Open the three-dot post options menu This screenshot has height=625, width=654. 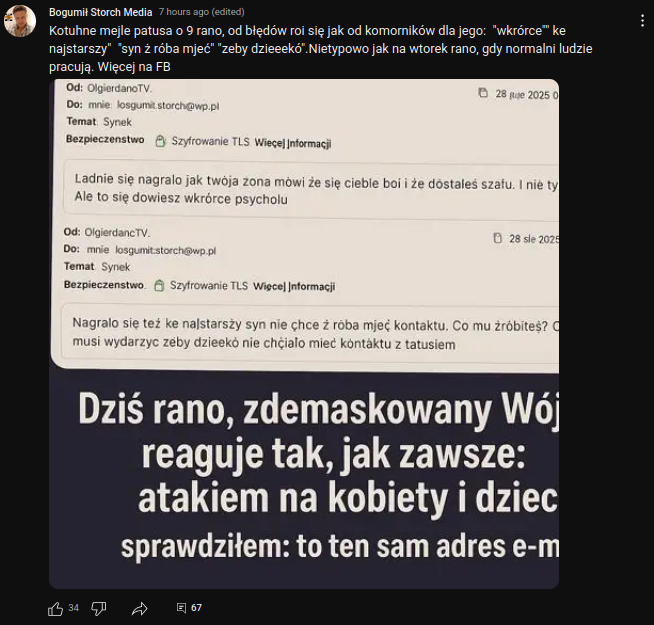pyautogui.click(x=642, y=20)
